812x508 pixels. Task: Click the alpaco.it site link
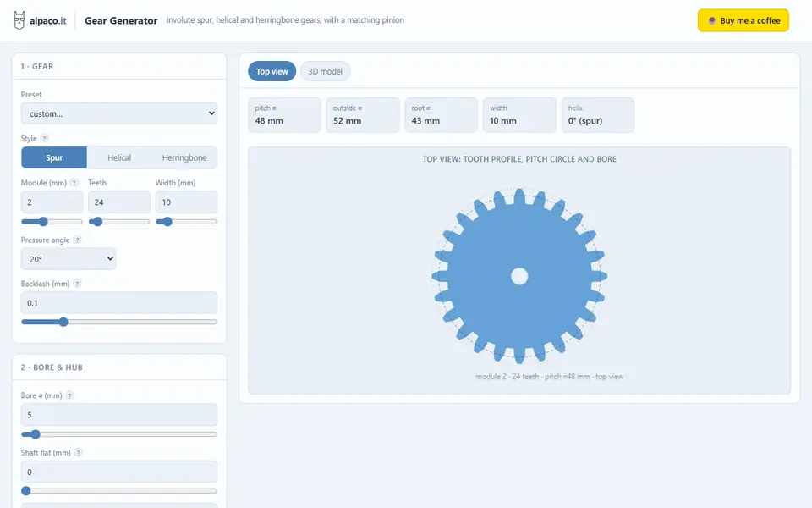click(47, 20)
